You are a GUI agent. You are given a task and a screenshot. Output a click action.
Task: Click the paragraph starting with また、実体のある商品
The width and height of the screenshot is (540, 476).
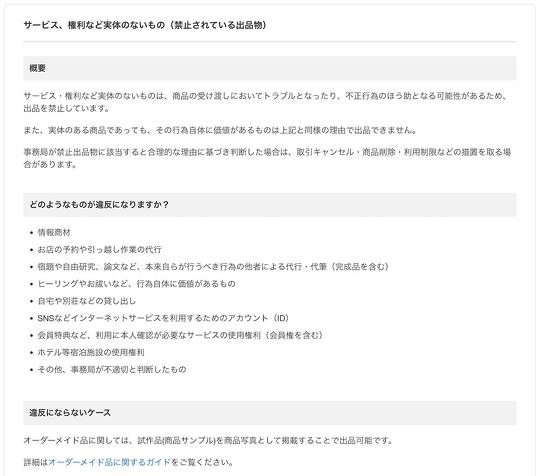point(221,130)
